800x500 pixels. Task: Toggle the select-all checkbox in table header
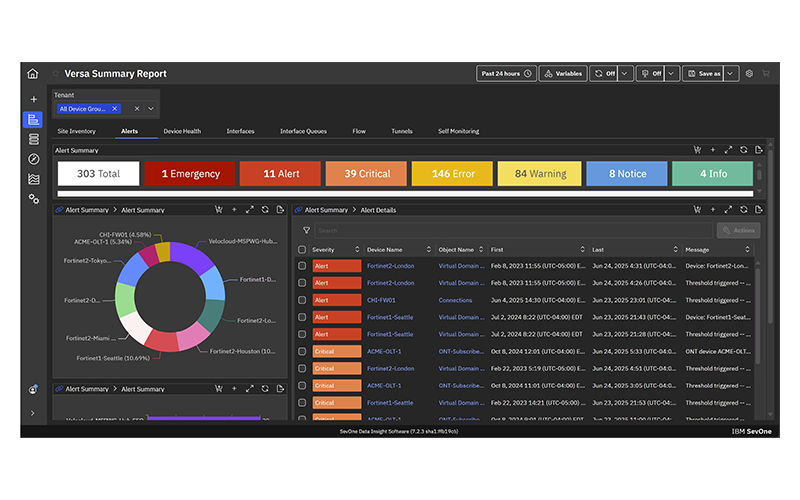(x=302, y=249)
